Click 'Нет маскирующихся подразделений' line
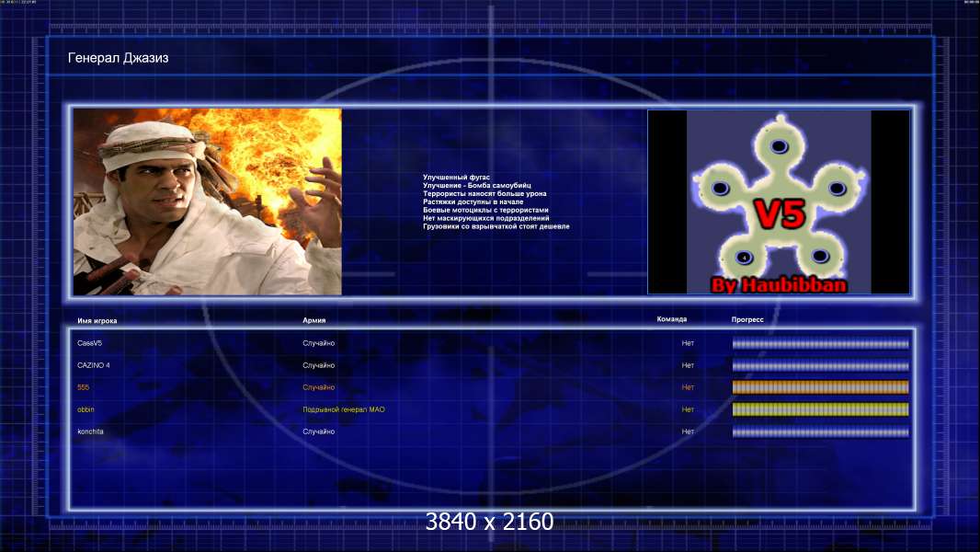The width and height of the screenshot is (980, 552). (486, 218)
